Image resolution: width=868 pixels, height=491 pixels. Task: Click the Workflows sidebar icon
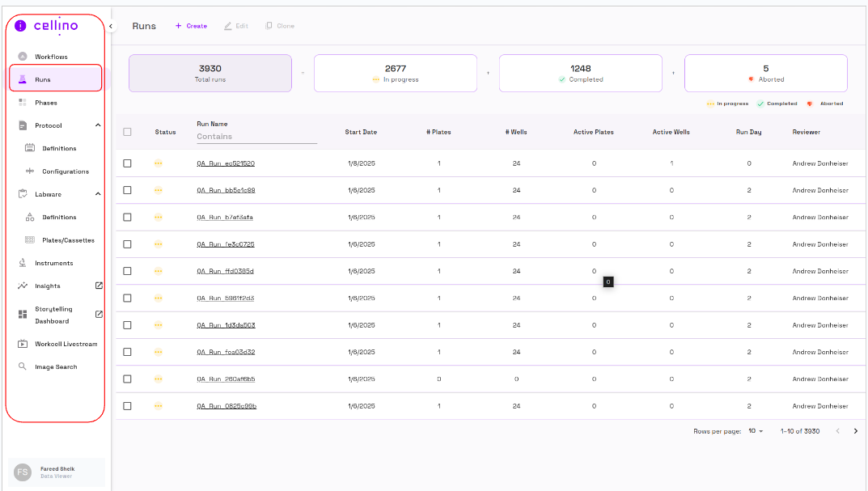pyautogui.click(x=23, y=57)
